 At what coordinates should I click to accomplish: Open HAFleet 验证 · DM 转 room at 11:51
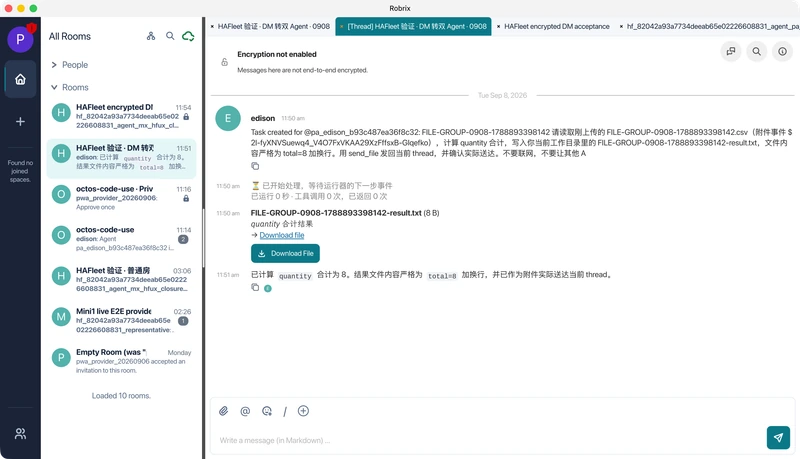pyautogui.click(x=121, y=157)
